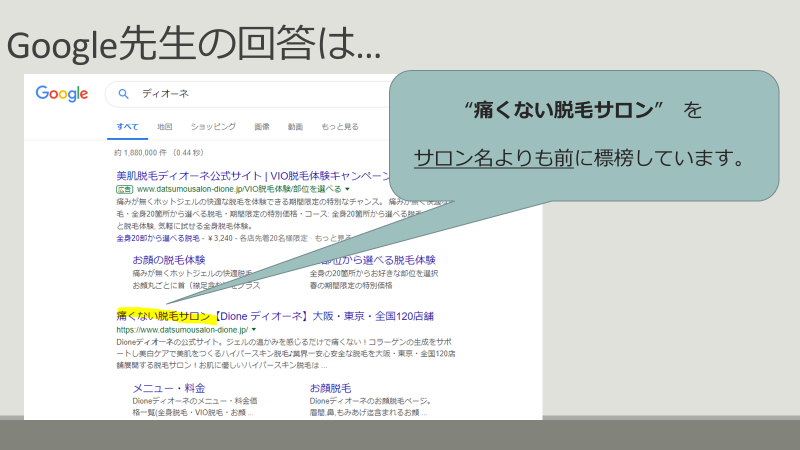Select the すべて tab
This screenshot has width=800, height=450.
pos(127,127)
